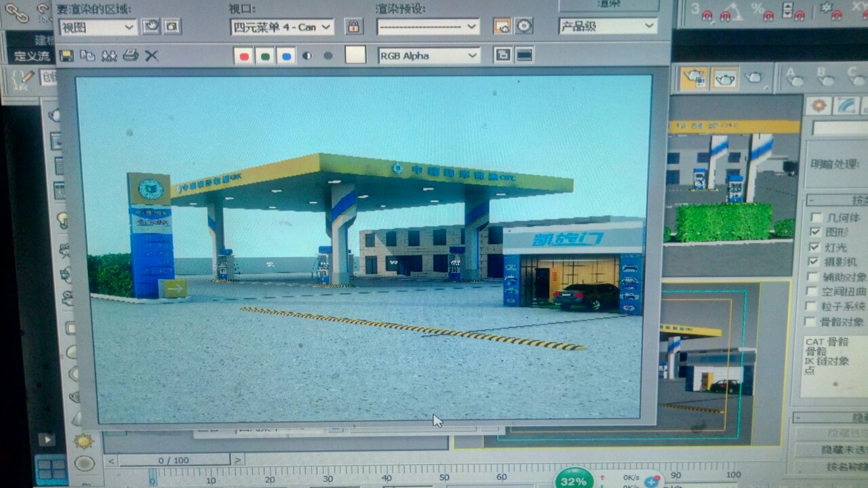Select IK 链对象 in the list
The image size is (868, 488).
(x=826, y=361)
